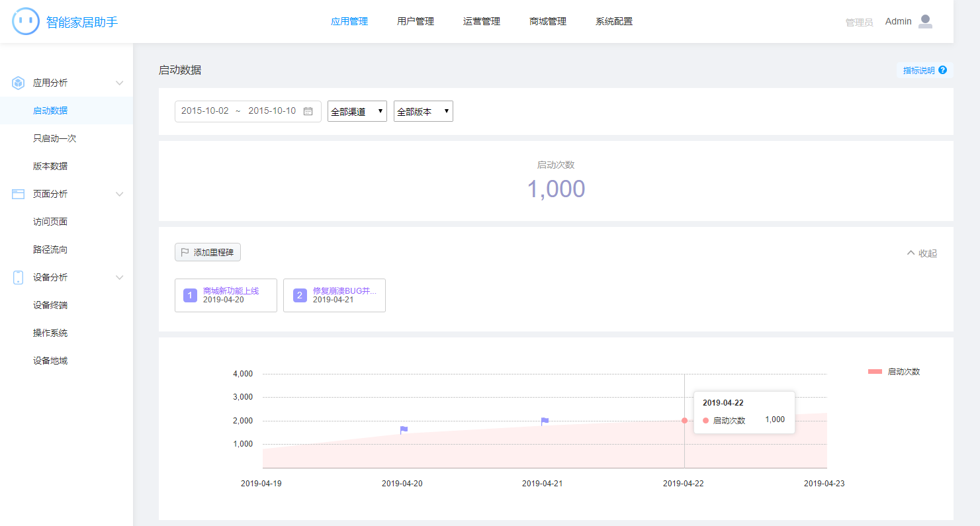Select the 商城新功能上线 milestone card
This screenshot has height=526, width=980.
[226, 295]
